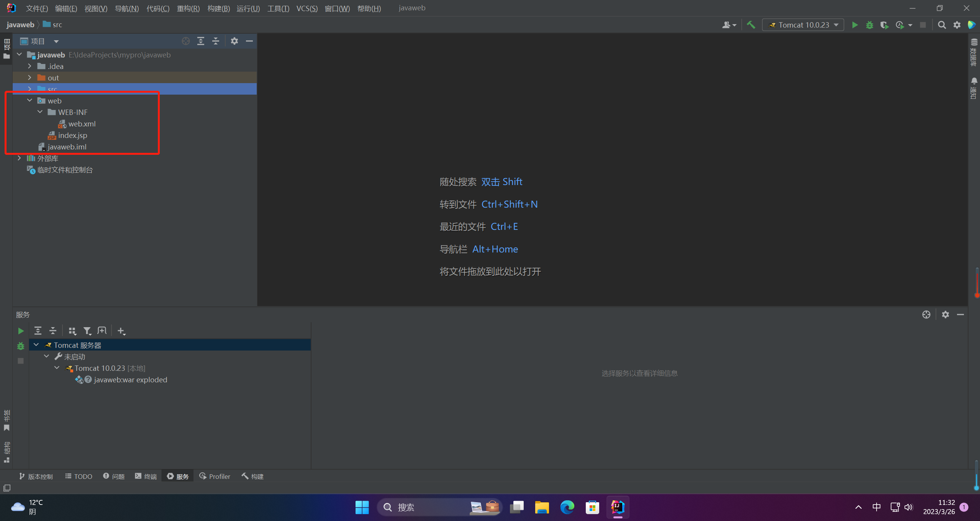
Task: Collapse the WEB-INF folder node
Action: [40, 112]
